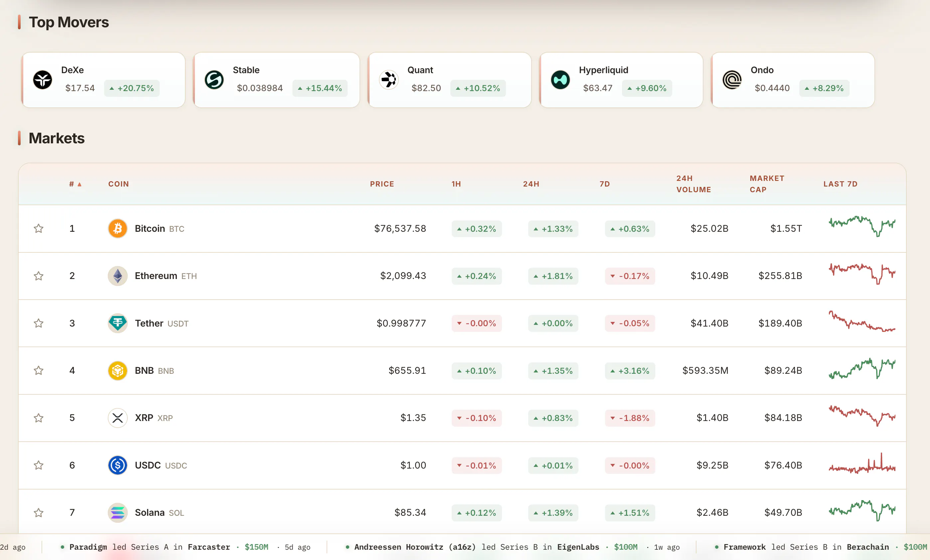Screen dimensions: 930x560
Task: Open the Ondo top mover name
Action: (762, 70)
